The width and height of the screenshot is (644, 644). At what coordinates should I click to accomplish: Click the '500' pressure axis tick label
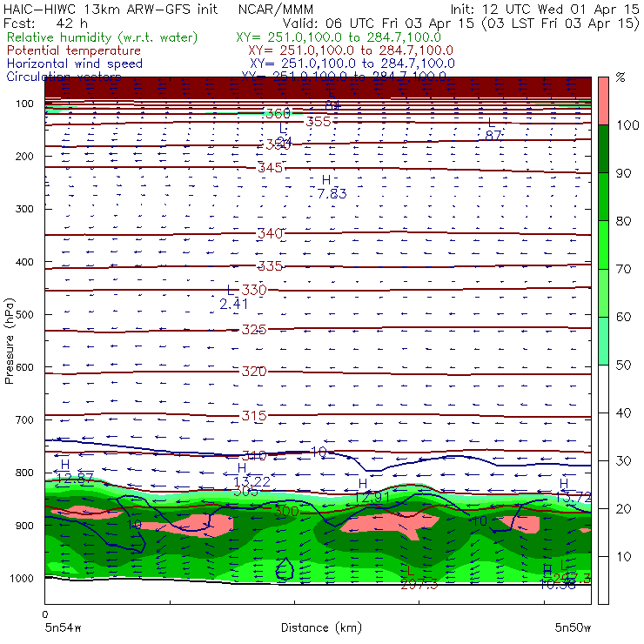click(x=24, y=314)
